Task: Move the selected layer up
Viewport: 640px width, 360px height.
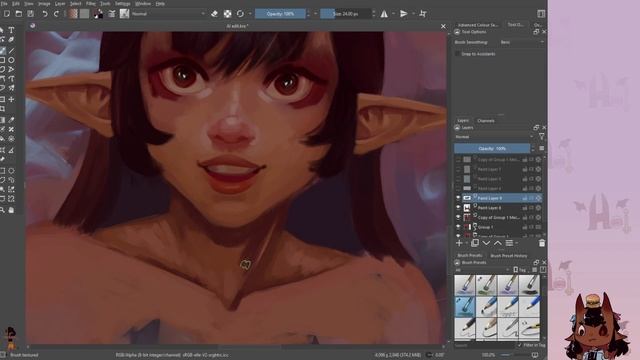Action: point(498,243)
